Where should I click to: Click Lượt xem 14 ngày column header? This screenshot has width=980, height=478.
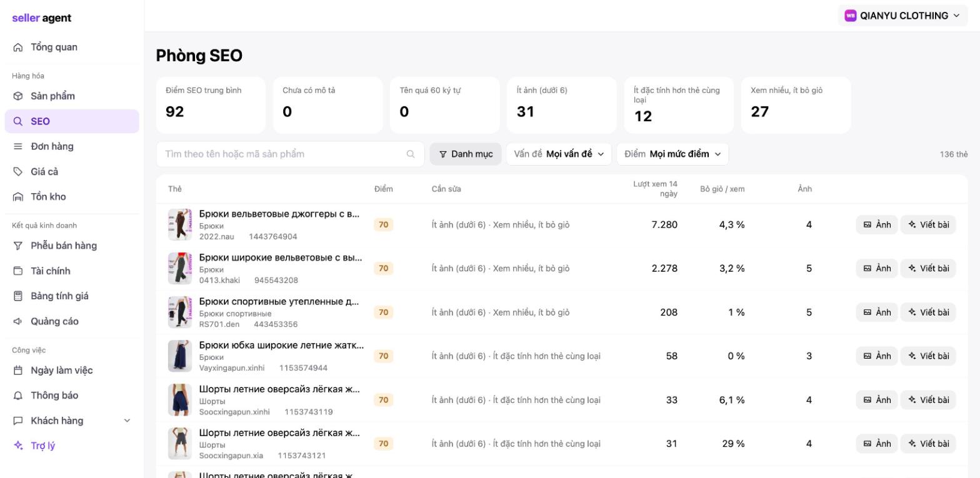coord(655,189)
